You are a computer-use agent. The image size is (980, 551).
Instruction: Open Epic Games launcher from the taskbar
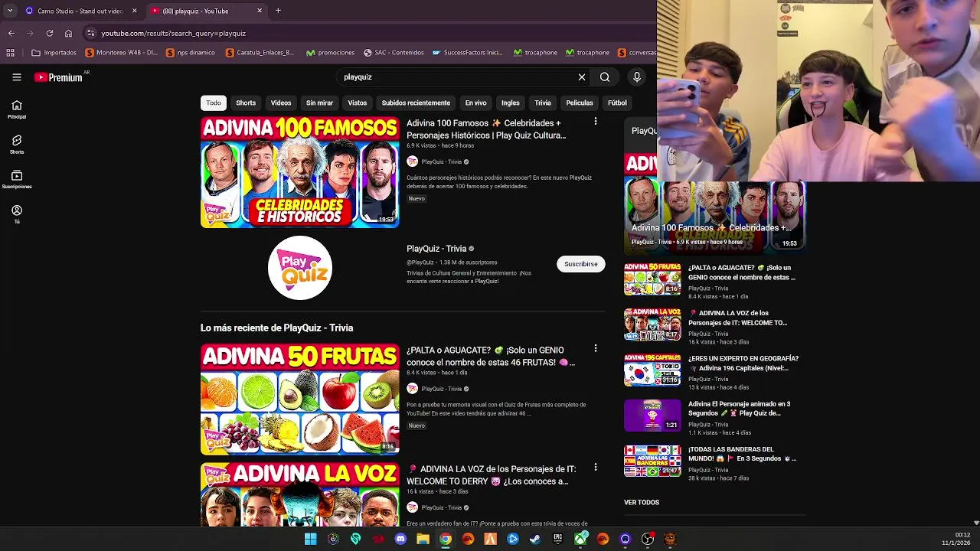coord(558,540)
